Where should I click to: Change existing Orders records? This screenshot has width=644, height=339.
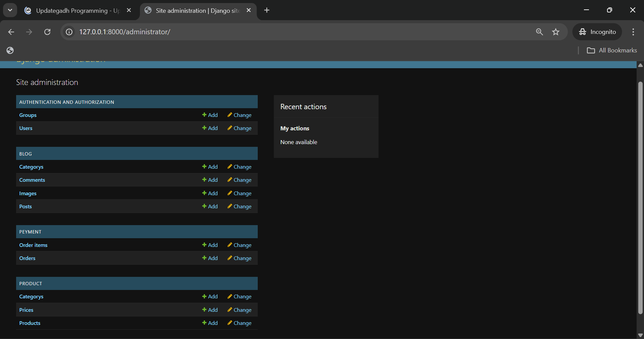(239, 258)
